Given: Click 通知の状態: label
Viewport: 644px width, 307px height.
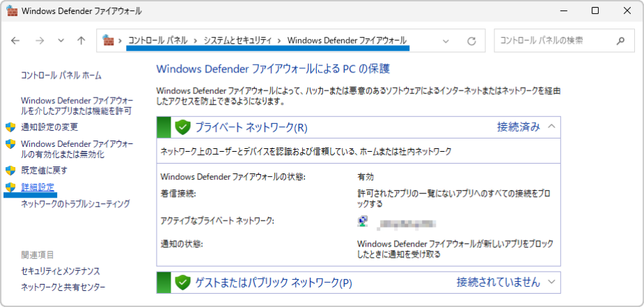Looking at the screenshot, I should pos(182,244).
